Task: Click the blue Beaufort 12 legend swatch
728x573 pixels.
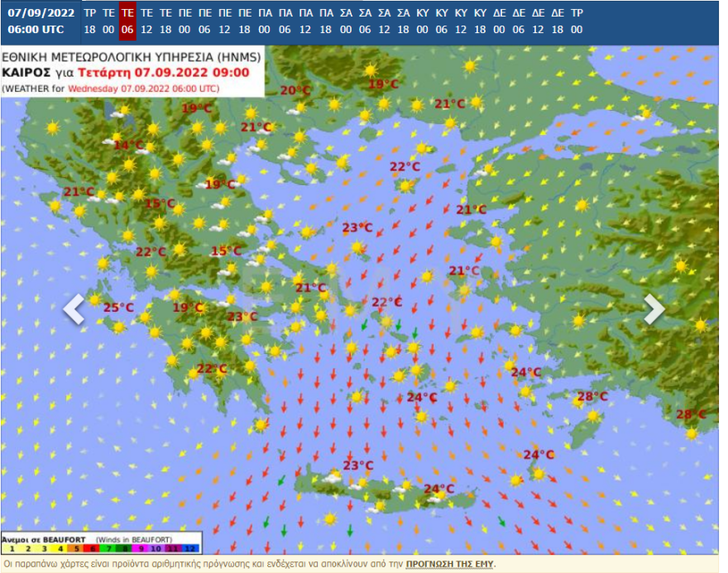Action: (x=191, y=547)
